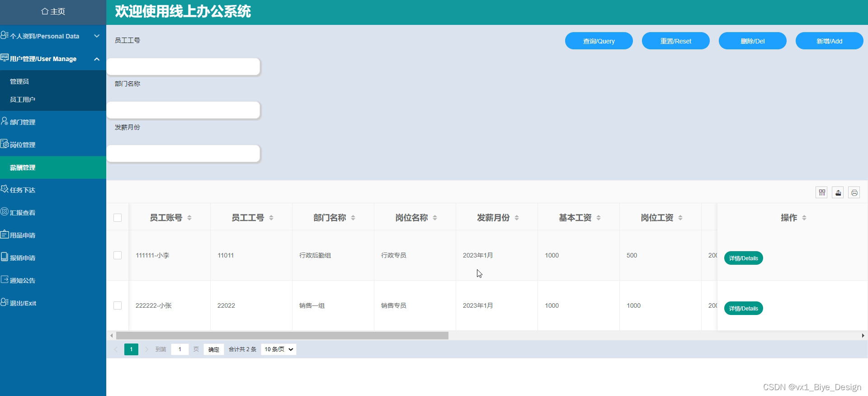Click the horizontal table scrollbar thumb

282,336
